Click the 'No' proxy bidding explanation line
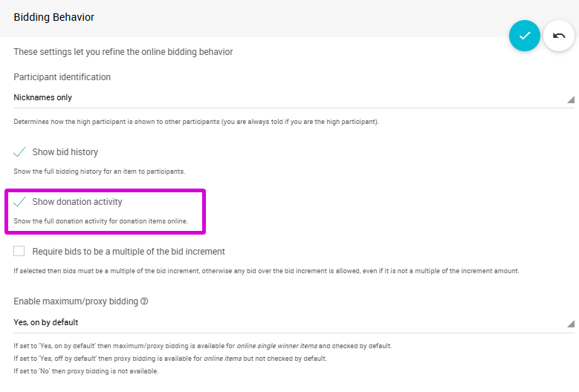The image size is (579, 392). (85, 370)
